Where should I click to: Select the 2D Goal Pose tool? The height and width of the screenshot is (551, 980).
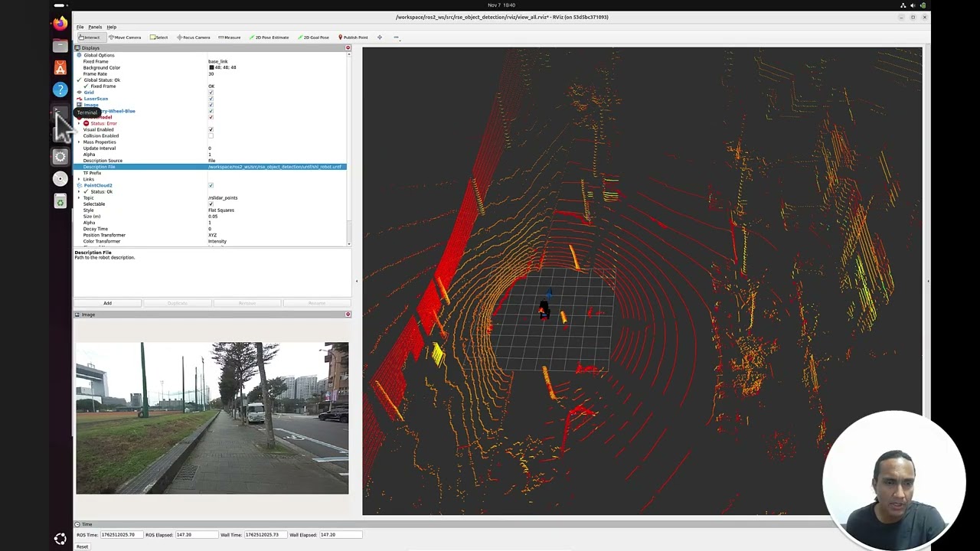point(315,37)
